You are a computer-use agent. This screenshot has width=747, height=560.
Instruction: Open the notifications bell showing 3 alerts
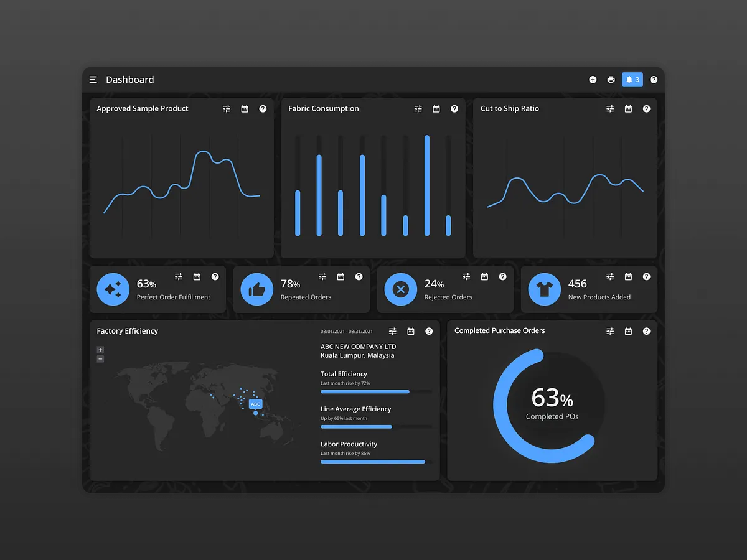tap(632, 80)
